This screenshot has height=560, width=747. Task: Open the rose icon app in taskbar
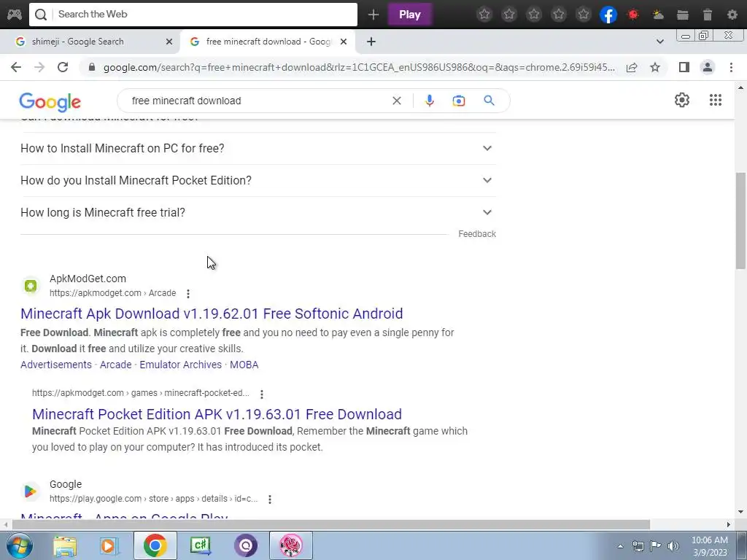(x=291, y=545)
